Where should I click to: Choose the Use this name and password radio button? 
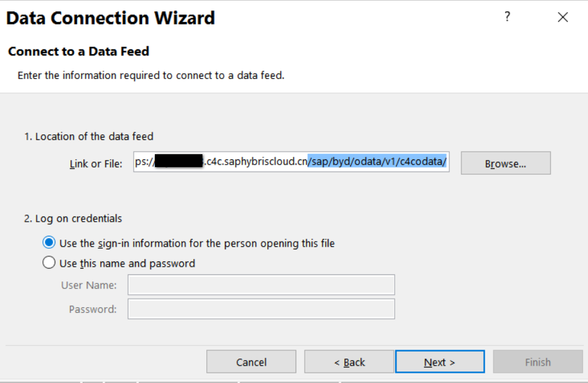pos(49,263)
